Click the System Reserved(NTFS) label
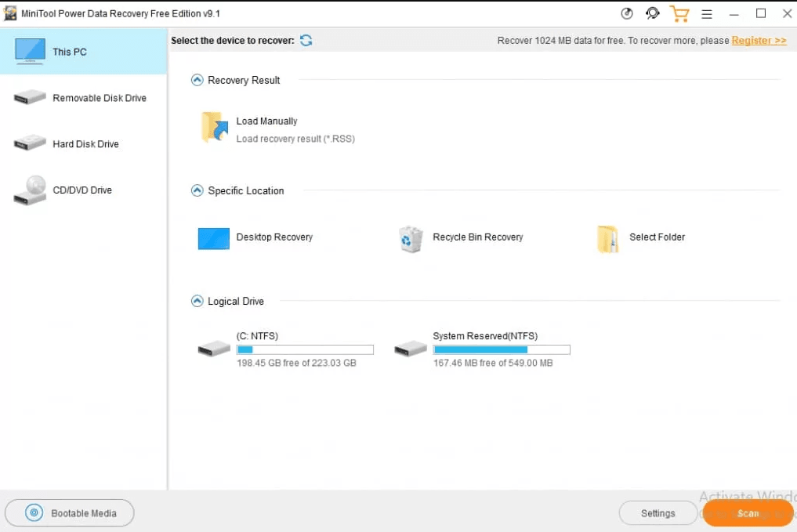The width and height of the screenshot is (797, 532). (485, 336)
